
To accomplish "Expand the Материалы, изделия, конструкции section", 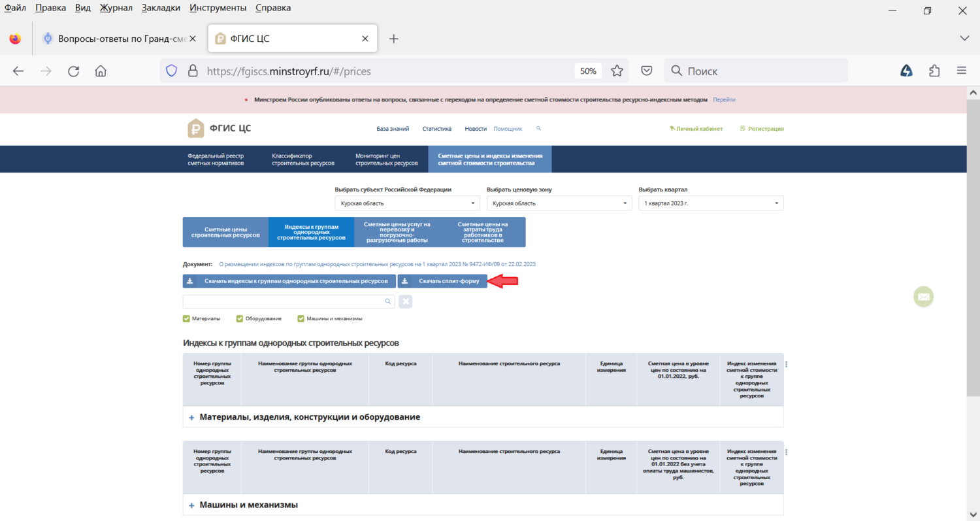I will click(192, 417).
